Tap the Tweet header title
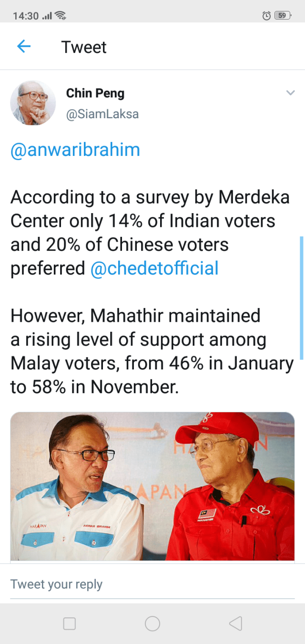 click(x=84, y=47)
